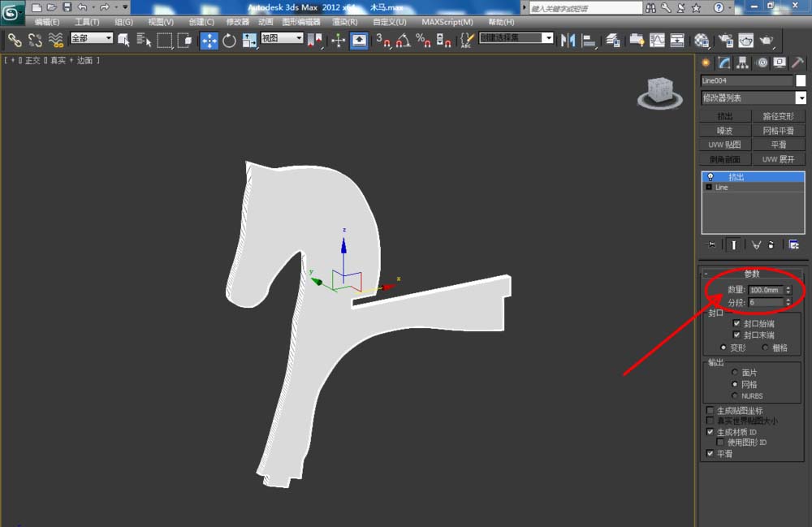The height and width of the screenshot is (527, 812).
Task: Switch to the Create command panel tab
Action: (706, 63)
